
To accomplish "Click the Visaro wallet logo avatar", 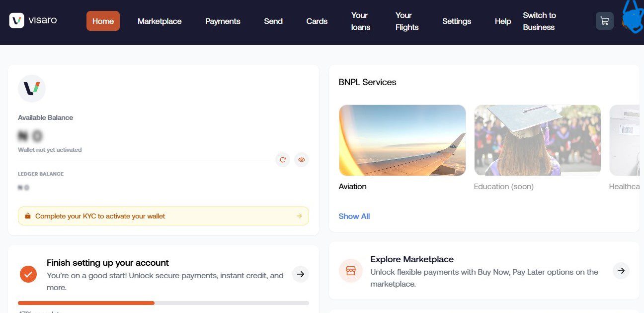I will click(x=32, y=89).
